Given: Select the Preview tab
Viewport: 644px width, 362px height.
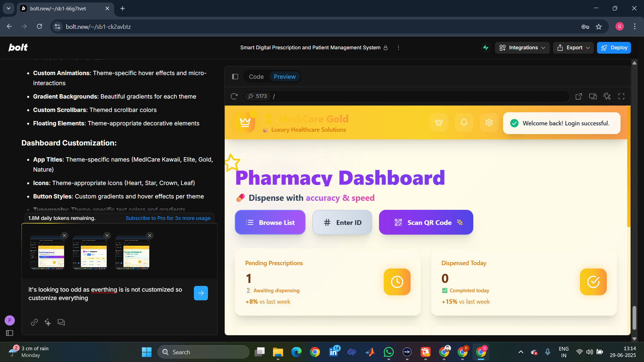Looking at the screenshot, I should point(284,77).
